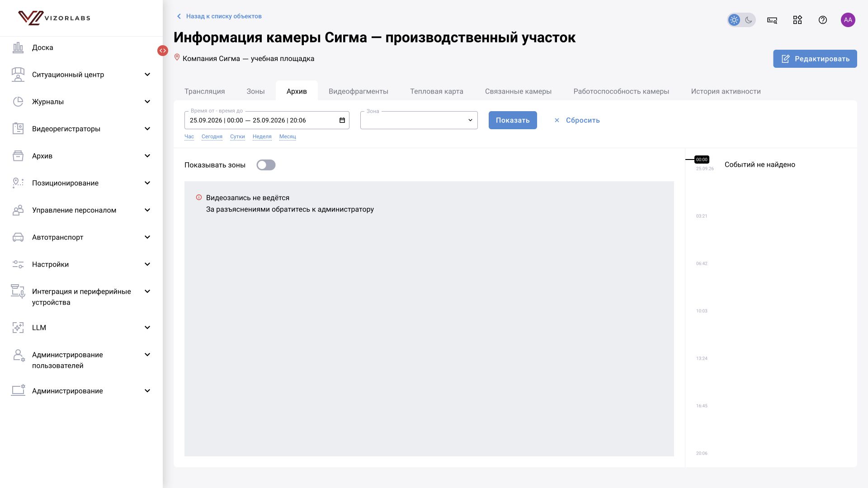Switch to light theme sun icon
The height and width of the screenshot is (488, 868).
(734, 20)
